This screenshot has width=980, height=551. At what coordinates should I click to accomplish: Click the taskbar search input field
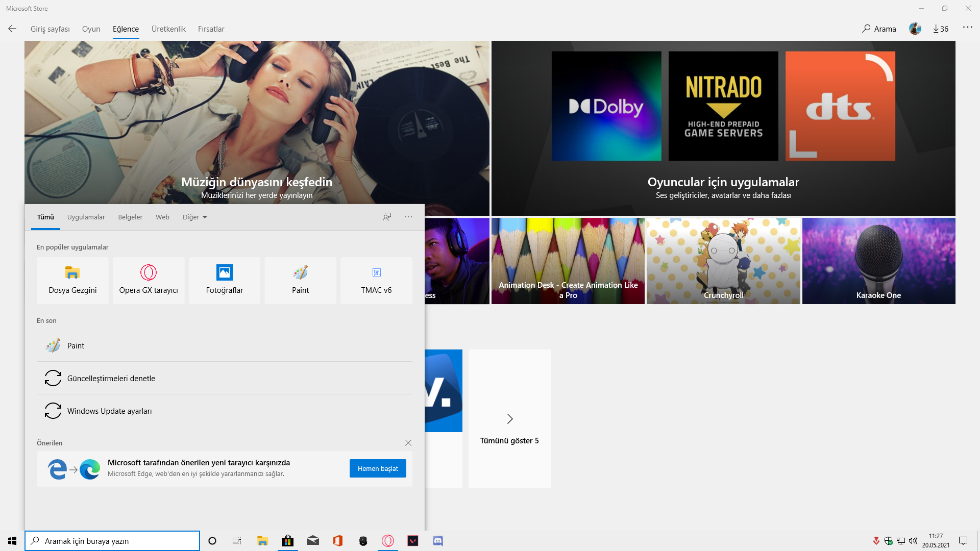pyautogui.click(x=112, y=541)
